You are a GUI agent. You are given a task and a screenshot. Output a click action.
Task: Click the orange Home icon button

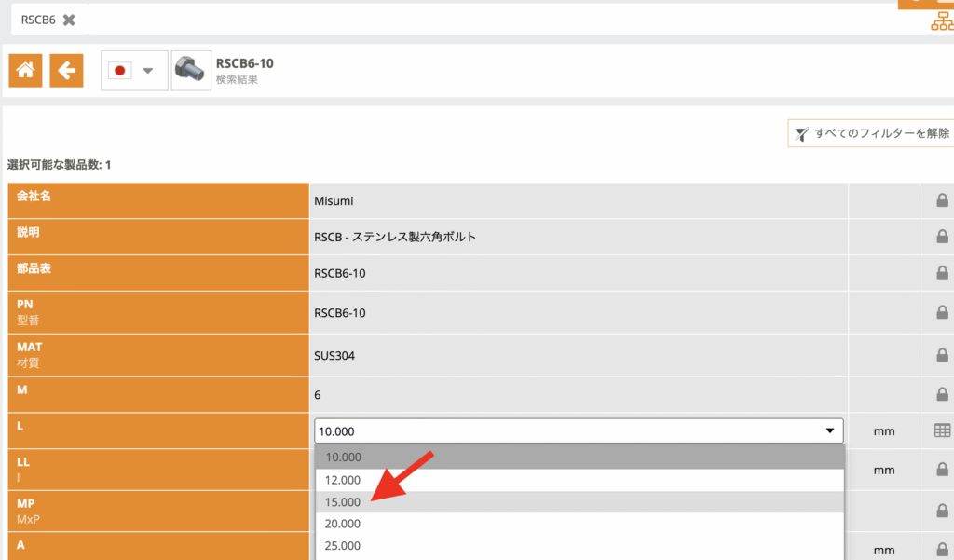click(x=25, y=70)
